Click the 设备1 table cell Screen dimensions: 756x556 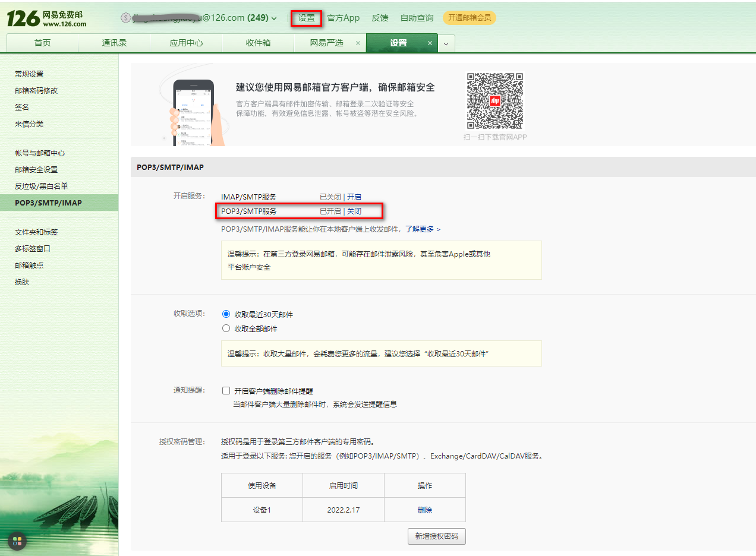[x=262, y=510]
